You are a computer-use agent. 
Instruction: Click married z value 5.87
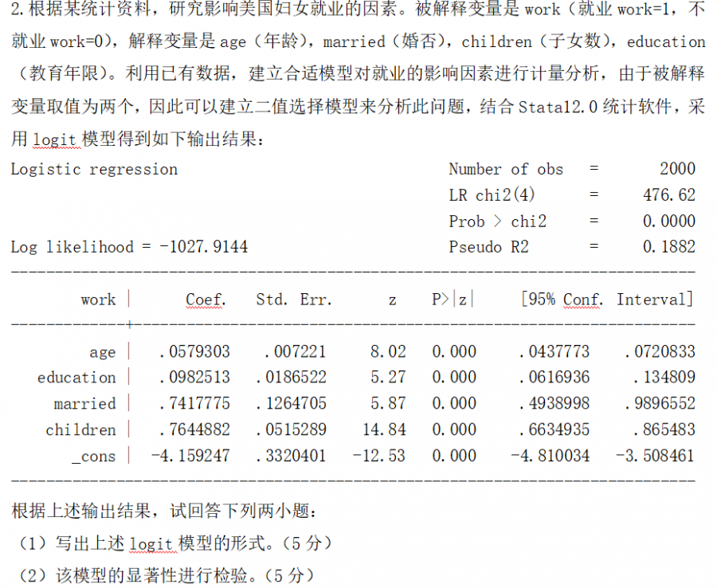(388, 403)
